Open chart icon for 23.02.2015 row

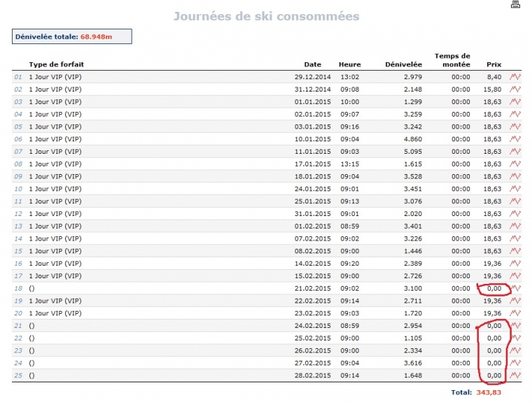click(x=515, y=313)
